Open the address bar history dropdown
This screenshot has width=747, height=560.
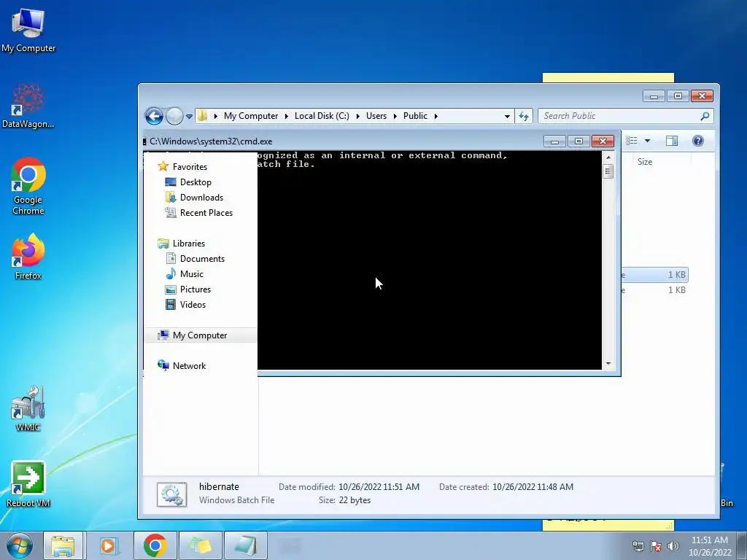(507, 116)
